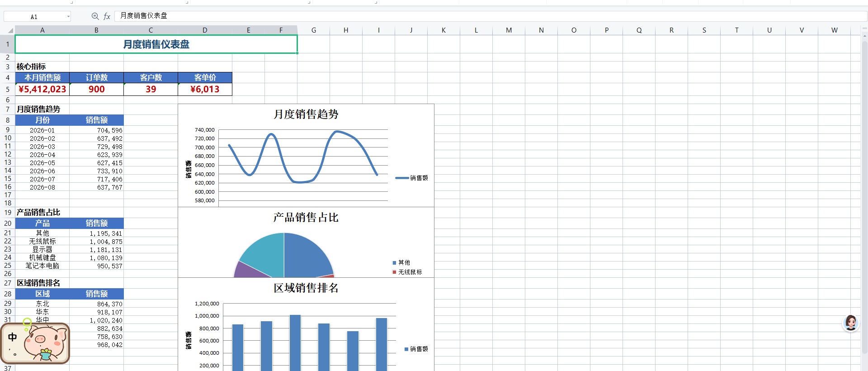This screenshot has width=868, height=371.
Task: Click the 1,200,000 axis label in bar chart
Action: click(207, 304)
